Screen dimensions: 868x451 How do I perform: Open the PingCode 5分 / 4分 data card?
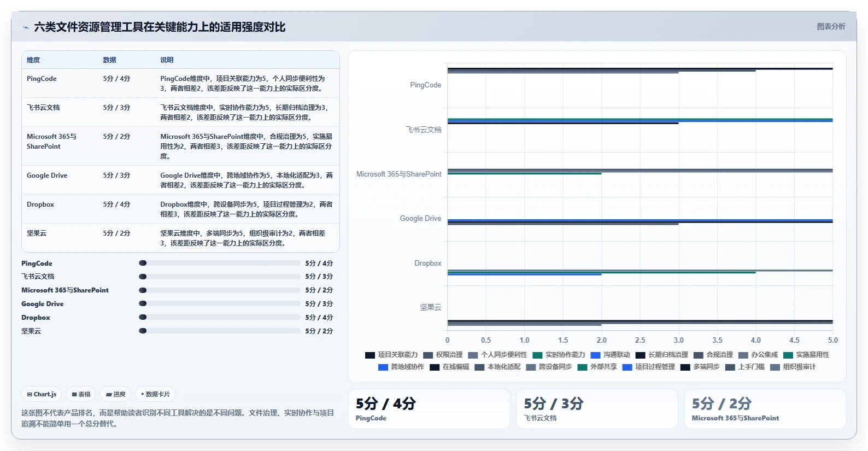[x=429, y=409]
